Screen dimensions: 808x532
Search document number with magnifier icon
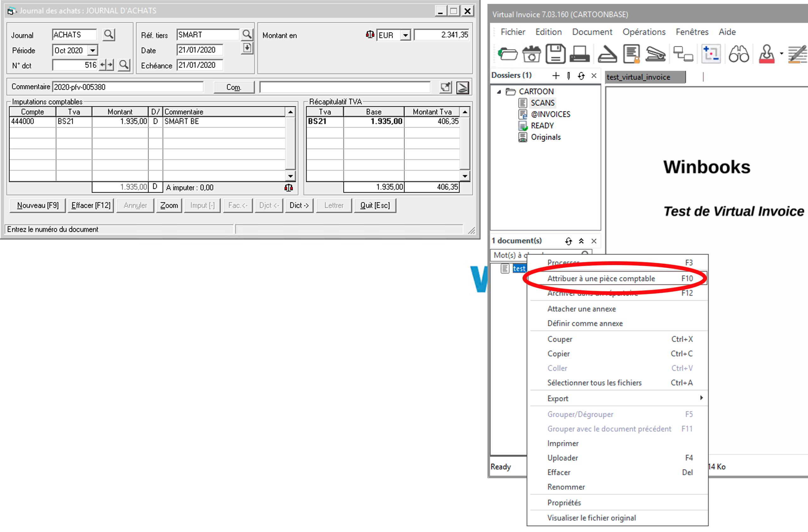pyautogui.click(x=124, y=65)
